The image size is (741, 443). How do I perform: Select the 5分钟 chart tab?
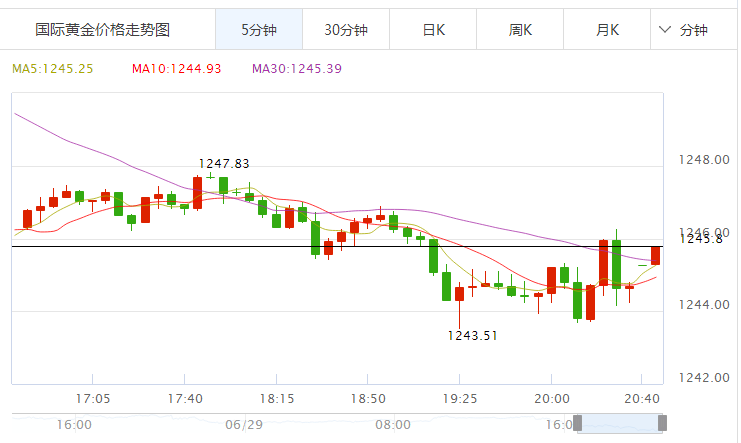coord(259,30)
